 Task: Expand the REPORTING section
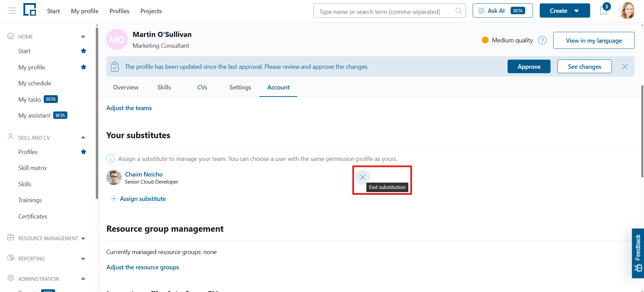click(x=83, y=259)
